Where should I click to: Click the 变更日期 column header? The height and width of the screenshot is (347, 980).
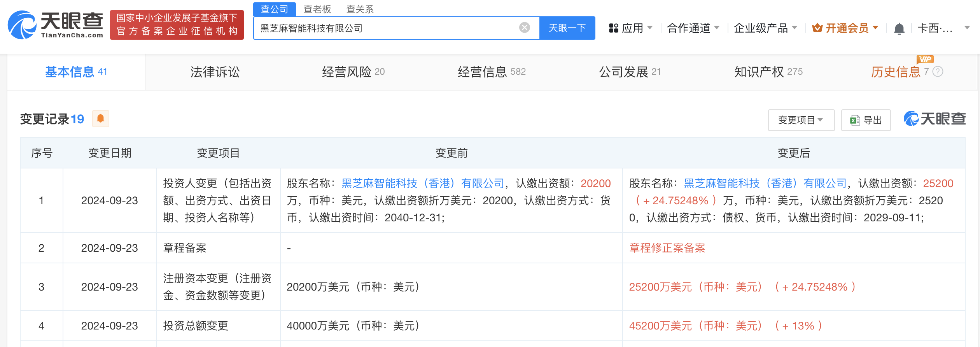click(110, 153)
